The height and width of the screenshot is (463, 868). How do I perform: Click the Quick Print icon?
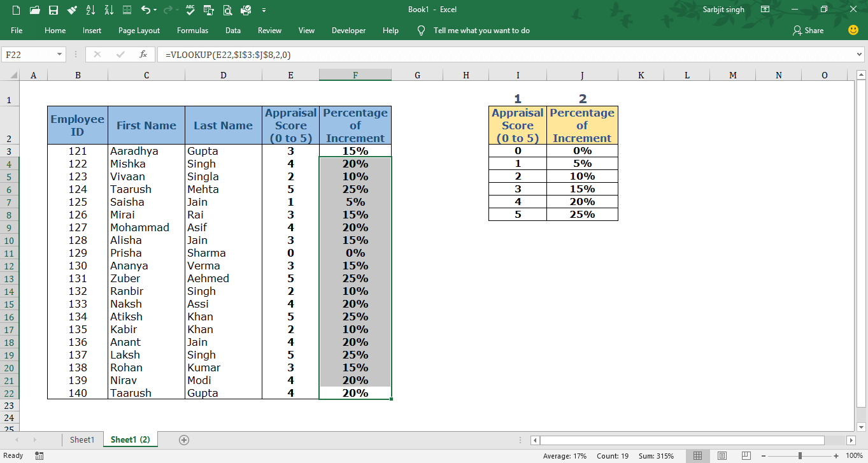coord(246,10)
